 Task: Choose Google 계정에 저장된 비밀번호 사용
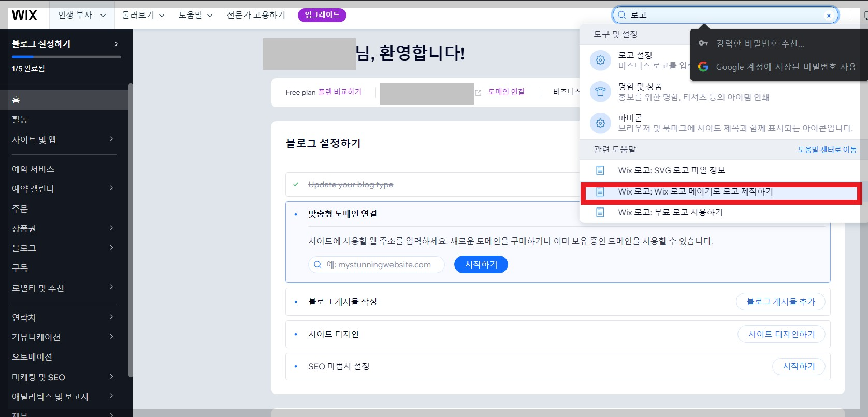tap(778, 67)
